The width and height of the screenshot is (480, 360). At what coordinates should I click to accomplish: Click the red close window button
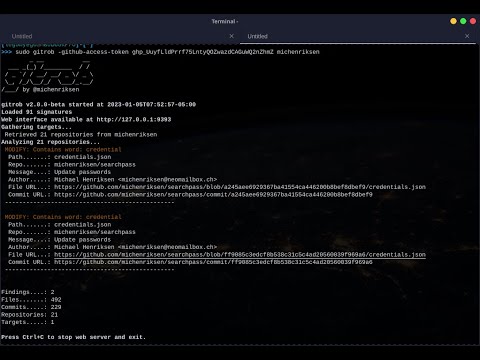473,21
